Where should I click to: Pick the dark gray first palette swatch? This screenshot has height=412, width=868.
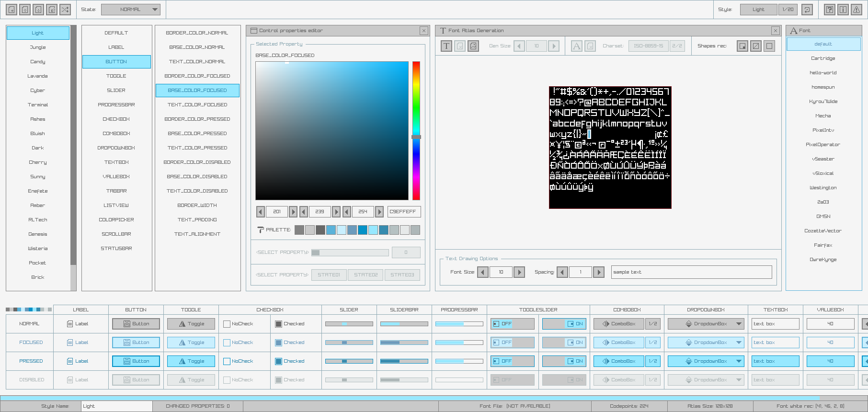(x=299, y=230)
